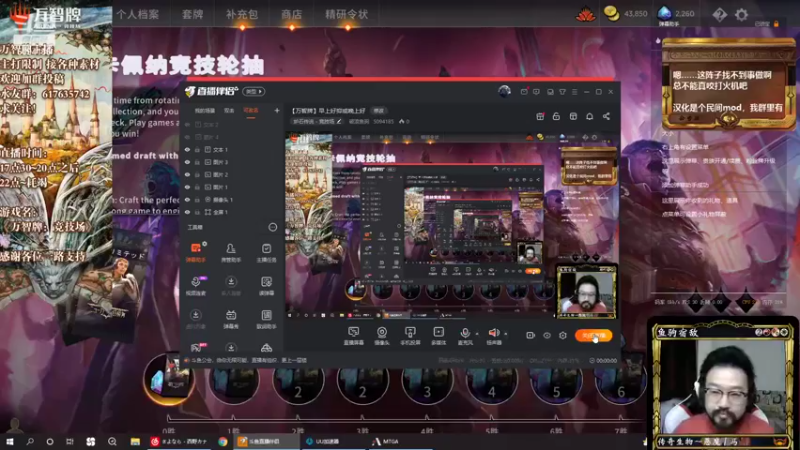Open the 弹幕秀 tool
The image size is (800, 450).
(231, 319)
